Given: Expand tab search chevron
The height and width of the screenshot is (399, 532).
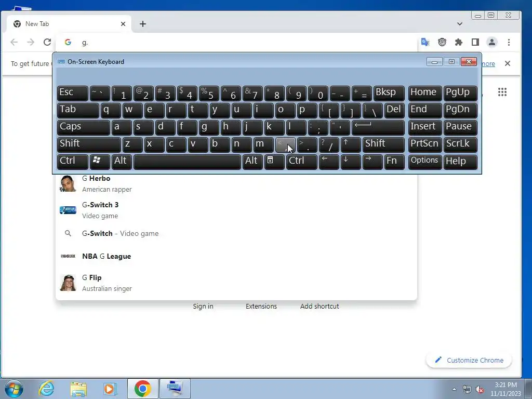Looking at the screenshot, I should click(460, 24).
